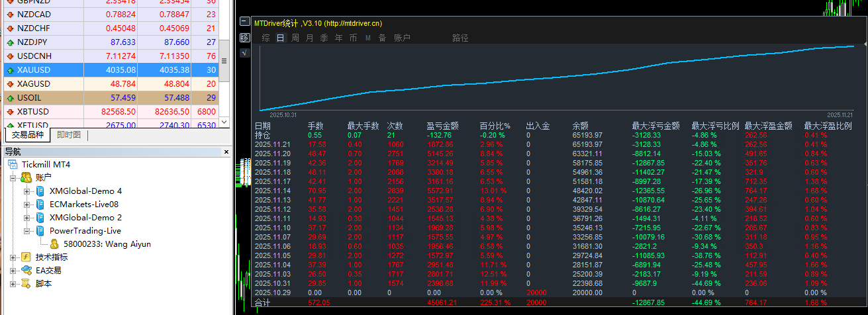Image resolution: width=868 pixels, height=315 pixels.
Task: Expand the ECMarkets-Live08 node
Action: [26, 204]
